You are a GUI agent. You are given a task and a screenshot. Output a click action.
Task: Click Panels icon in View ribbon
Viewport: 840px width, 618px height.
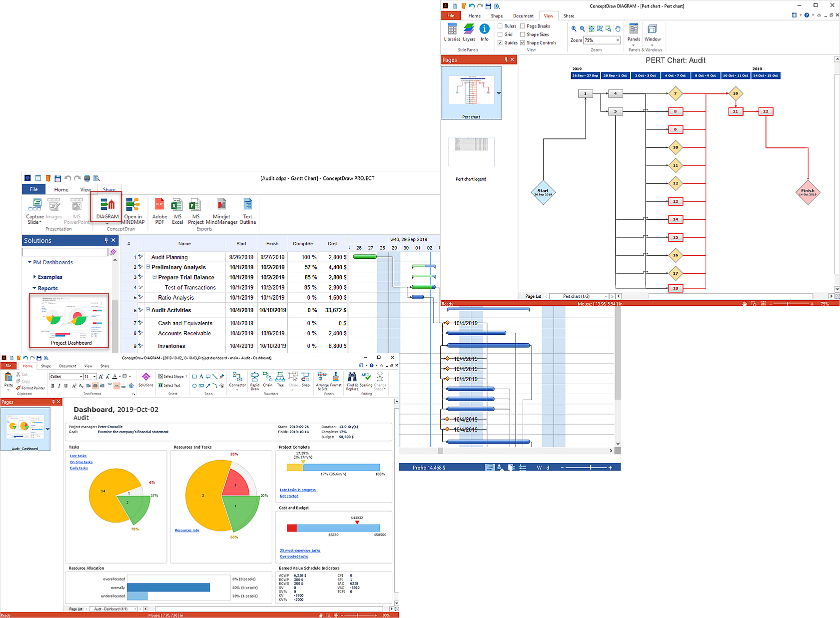[634, 33]
